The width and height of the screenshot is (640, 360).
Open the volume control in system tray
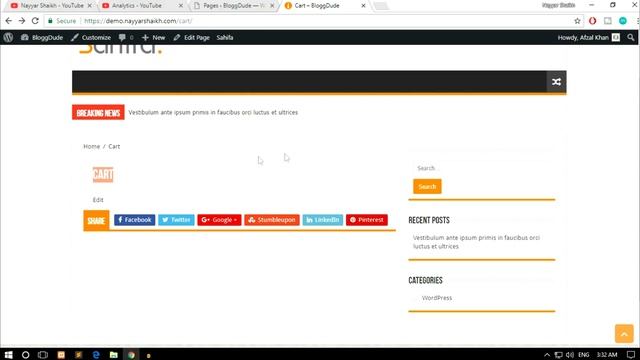click(570, 355)
